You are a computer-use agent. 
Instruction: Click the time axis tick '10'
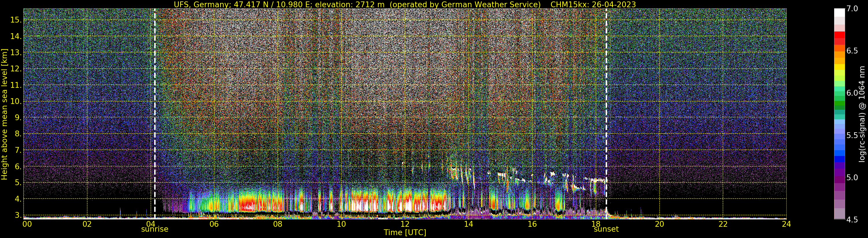341,224
